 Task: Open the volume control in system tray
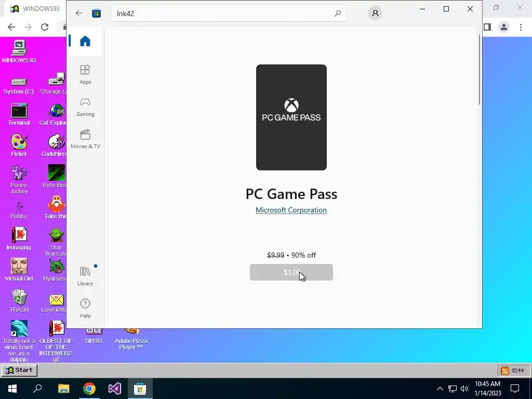tap(464, 389)
